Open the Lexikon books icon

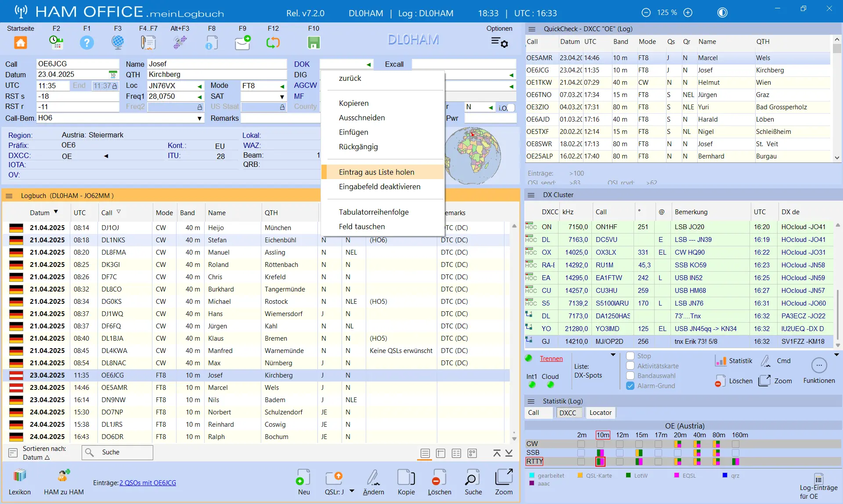20,475
